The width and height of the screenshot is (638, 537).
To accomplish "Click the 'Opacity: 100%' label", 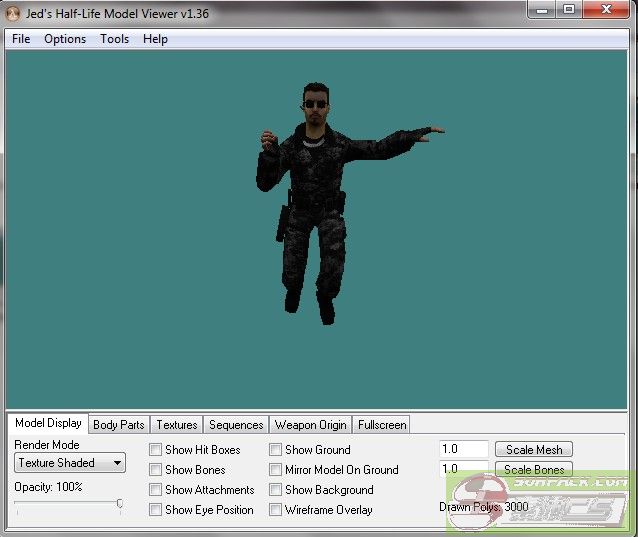I will (x=48, y=487).
